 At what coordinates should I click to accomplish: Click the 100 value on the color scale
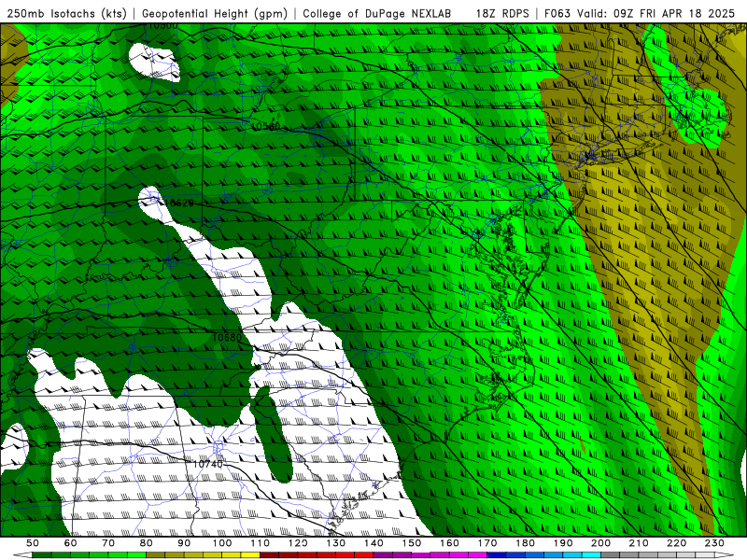(222, 543)
